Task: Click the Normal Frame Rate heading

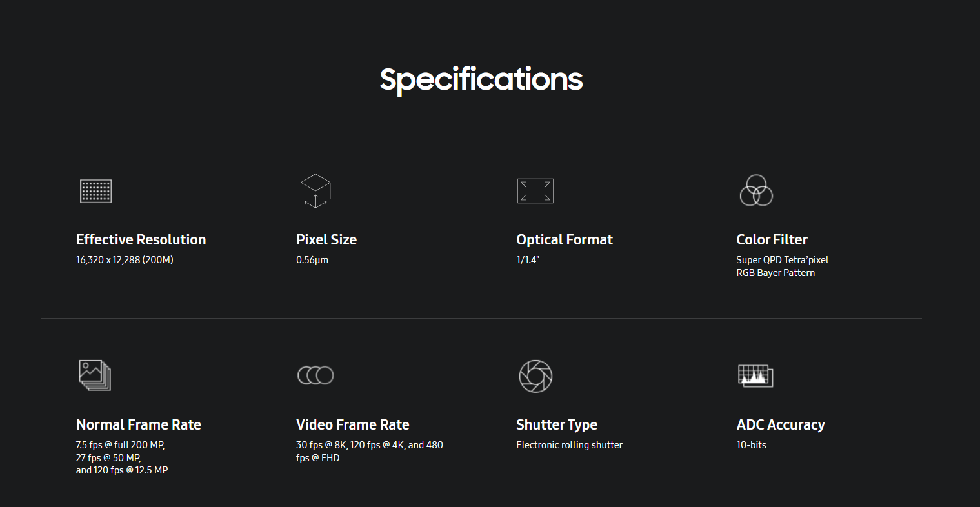Action: (x=139, y=425)
